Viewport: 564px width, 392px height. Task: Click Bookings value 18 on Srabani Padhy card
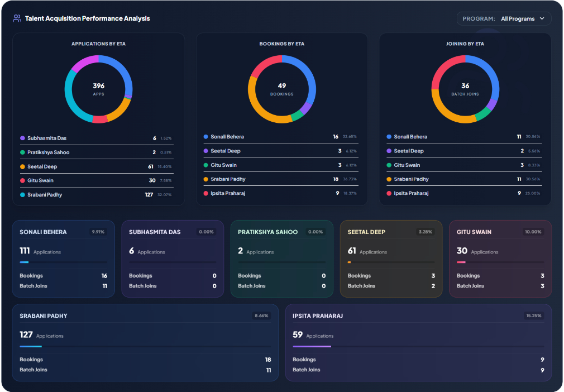[x=268, y=360]
